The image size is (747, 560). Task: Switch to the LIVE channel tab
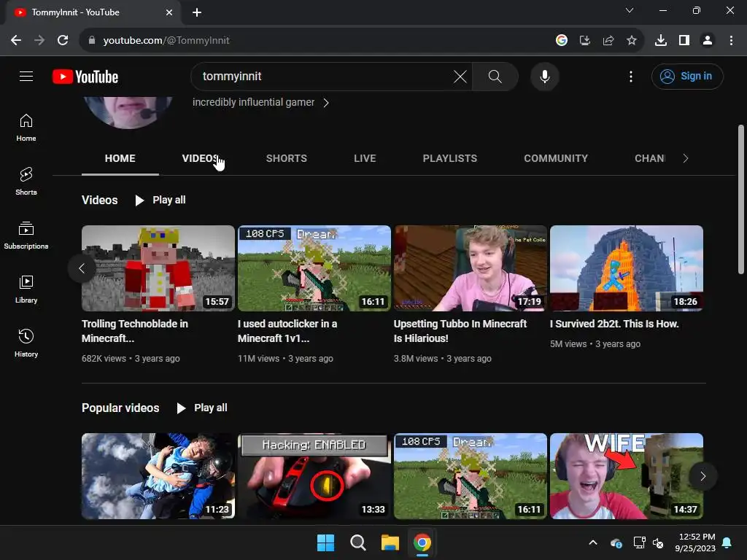tap(365, 158)
